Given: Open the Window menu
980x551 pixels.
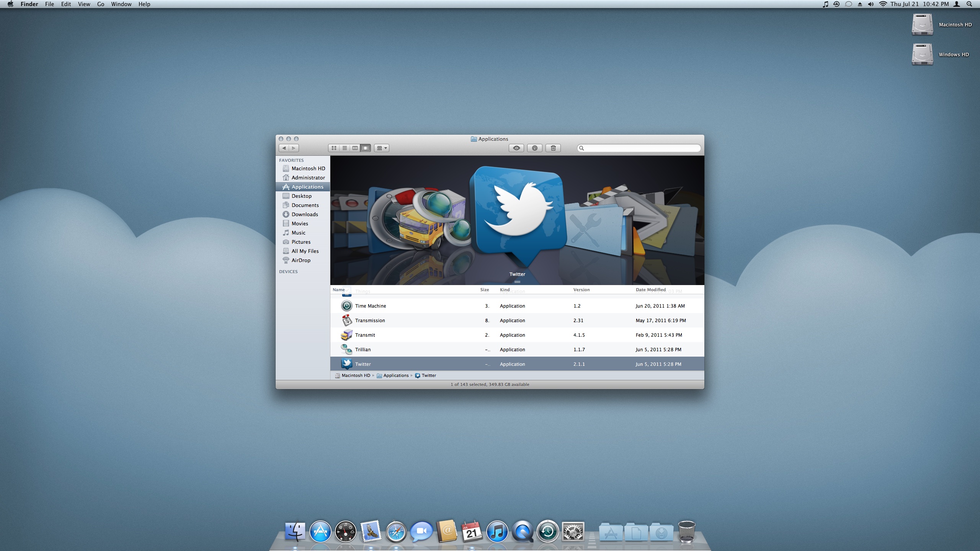Looking at the screenshot, I should pyautogui.click(x=121, y=4).
